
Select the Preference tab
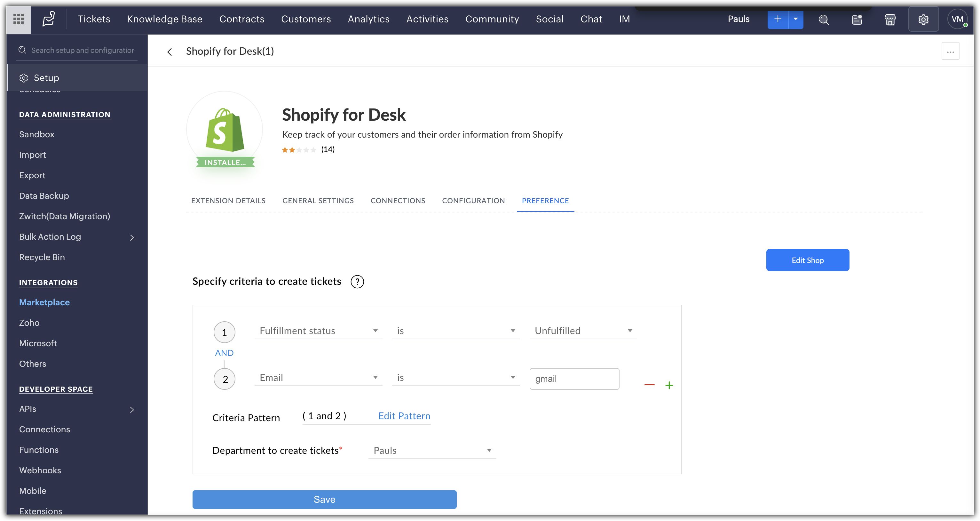click(x=545, y=201)
